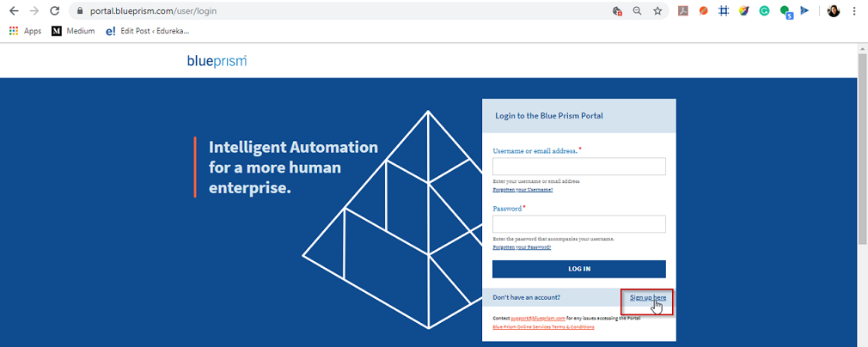
Task: Open the Grammarly extension
Action: [764, 10]
